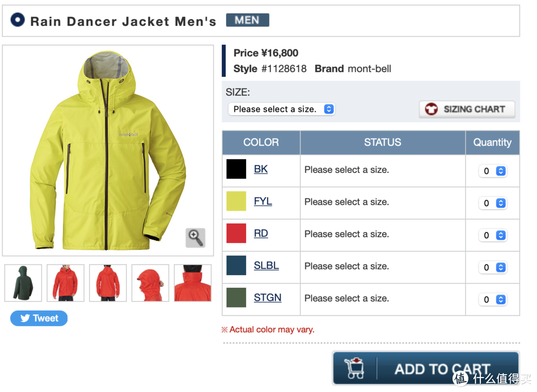The height and width of the screenshot is (392, 537).
Task: Click ADD TO CART button
Action: point(426,368)
